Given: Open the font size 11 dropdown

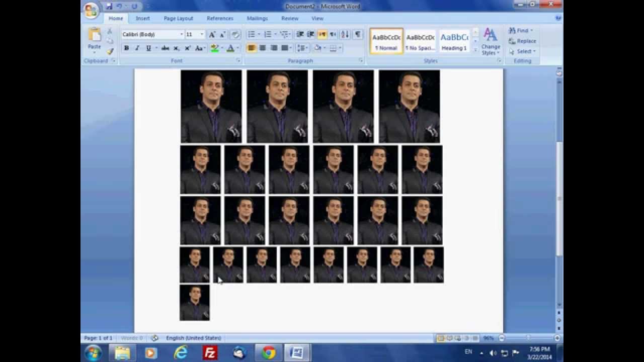Looking at the screenshot, I should pyautogui.click(x=202, y=34).
